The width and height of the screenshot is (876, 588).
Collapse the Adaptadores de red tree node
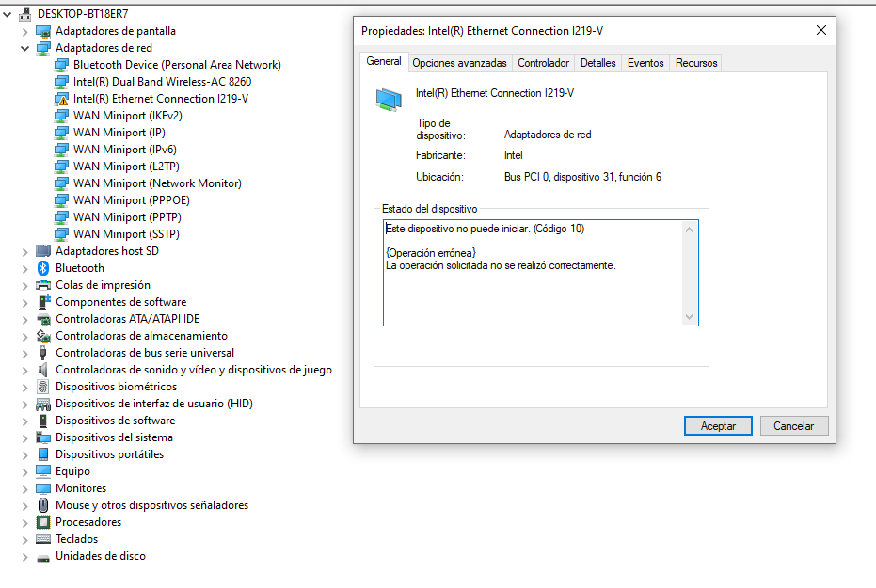(24, 47)
